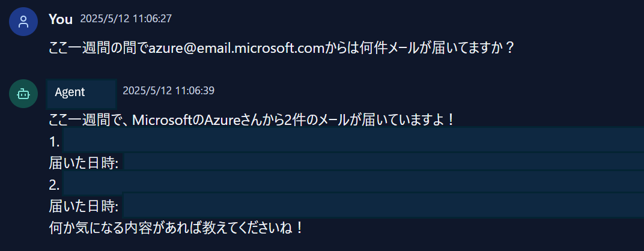The width and height of the screenshot is (644, 251).
Task: Click the "2." list number
Action: click(54, 185)
